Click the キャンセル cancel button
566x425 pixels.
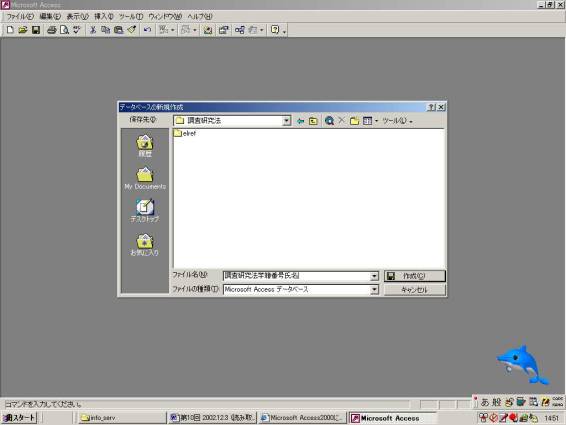pyautogui.click(x=415, y=290)
